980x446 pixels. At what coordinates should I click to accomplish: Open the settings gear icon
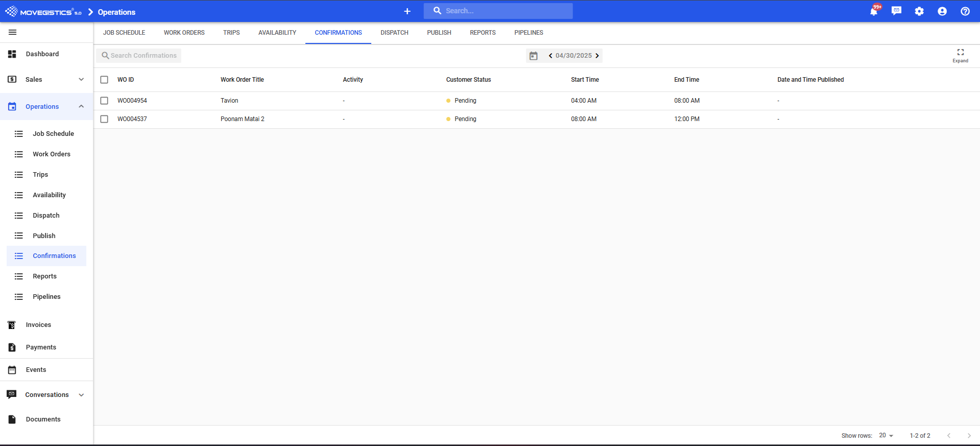(919, 11)
